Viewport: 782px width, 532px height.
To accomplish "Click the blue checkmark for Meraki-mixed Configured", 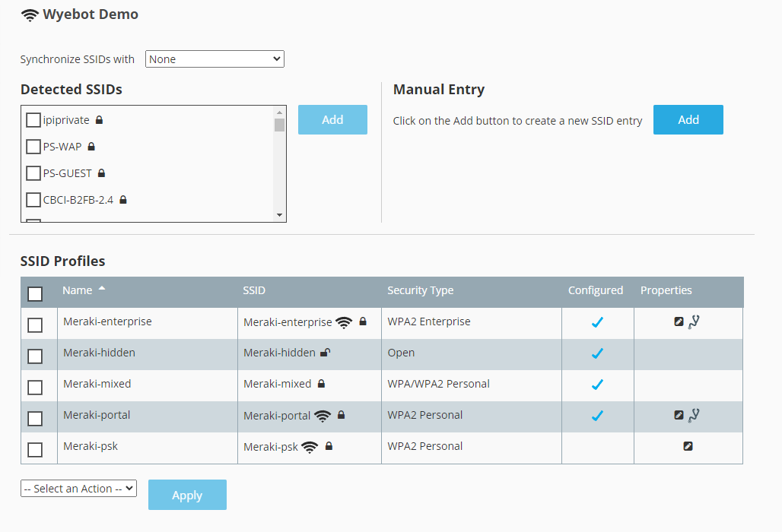I will pos(597,384).
